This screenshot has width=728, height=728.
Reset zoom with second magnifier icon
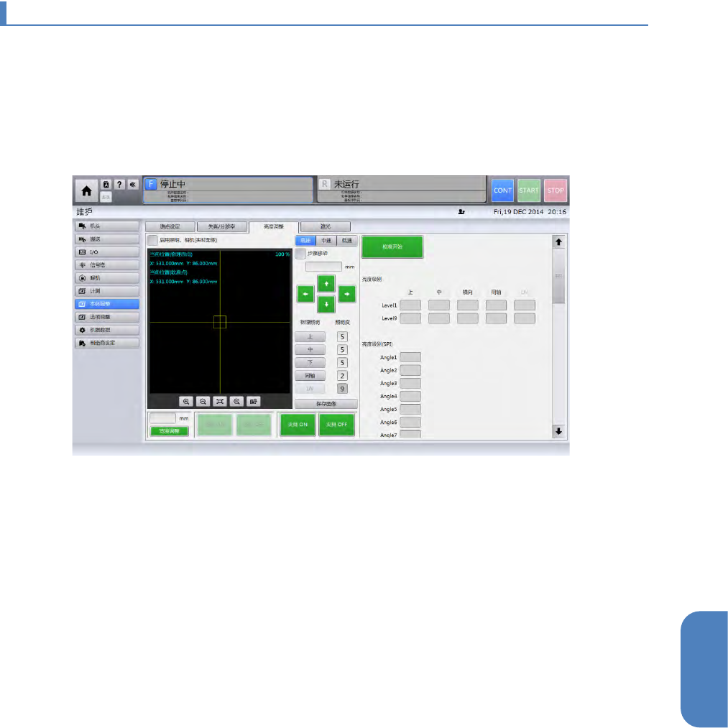click(236, 402)
